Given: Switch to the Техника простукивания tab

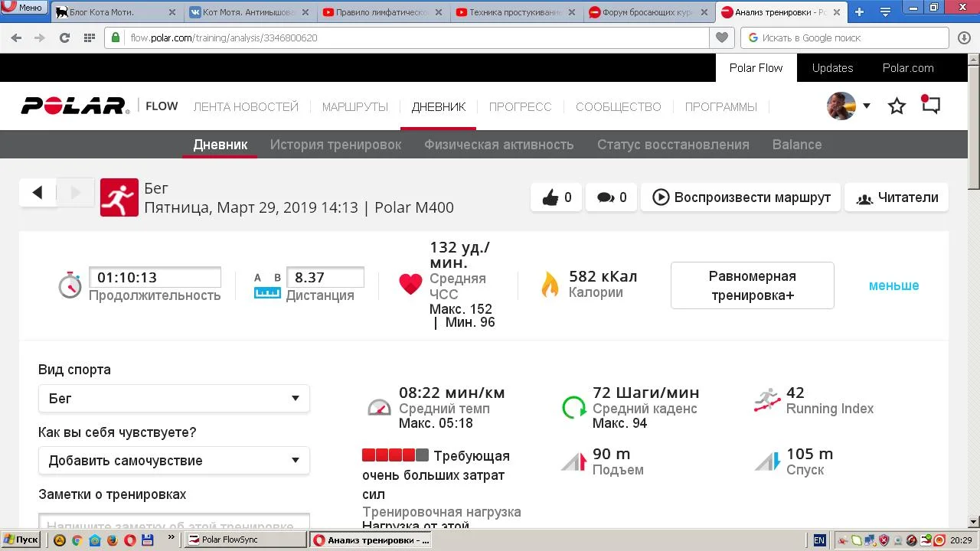Looking at the screenshot, I should point(514,12).
